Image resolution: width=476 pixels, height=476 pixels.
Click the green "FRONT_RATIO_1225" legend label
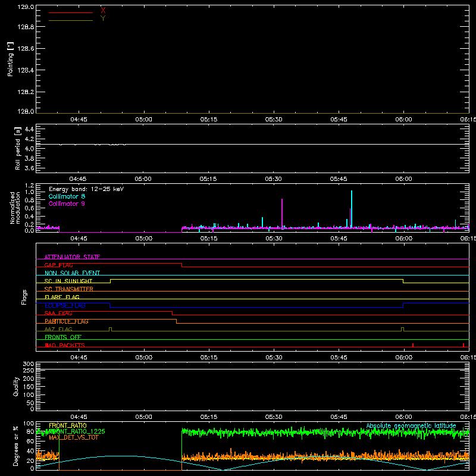pyautogui.click(x=77, y=431)
